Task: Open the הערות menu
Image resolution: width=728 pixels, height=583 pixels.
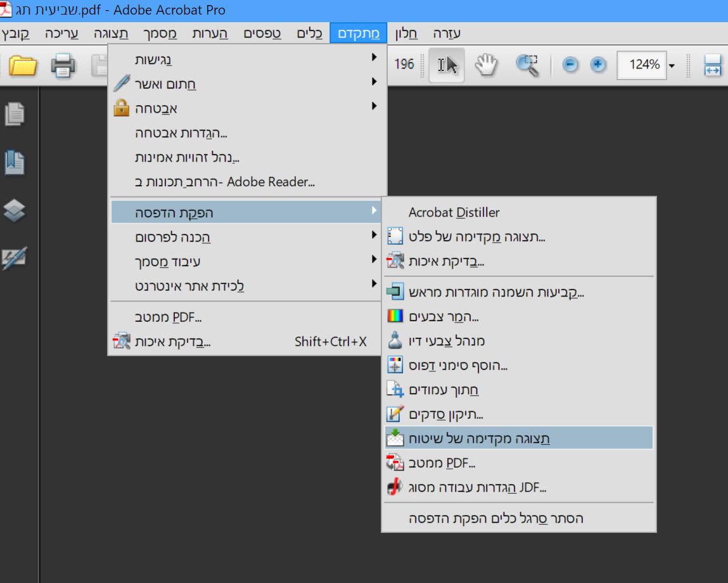Action: (210, 34)
